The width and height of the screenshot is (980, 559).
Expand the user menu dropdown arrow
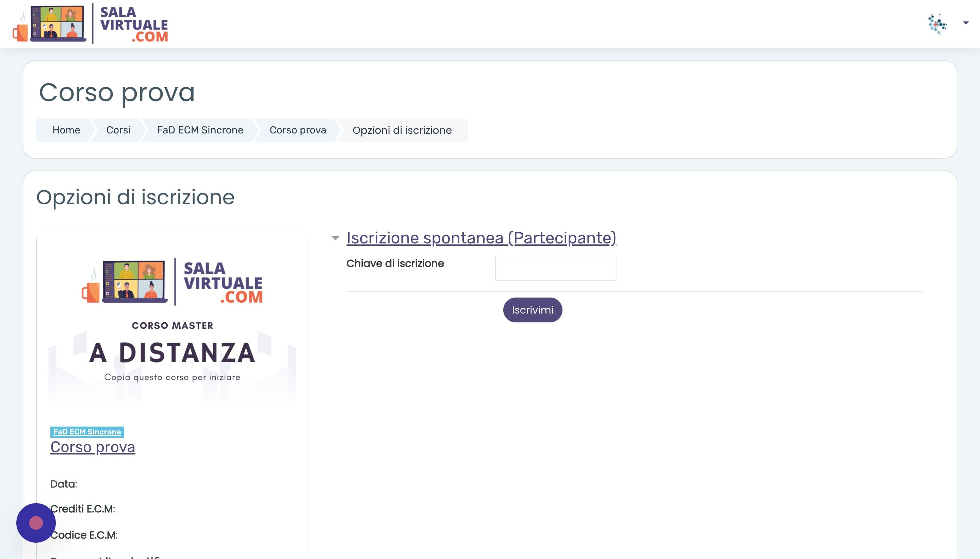(966, 23)
